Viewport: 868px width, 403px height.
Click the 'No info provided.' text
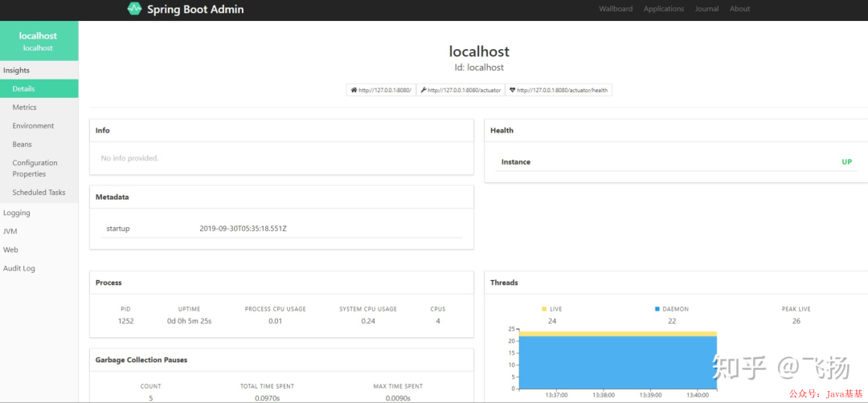[x=129, y=158]
